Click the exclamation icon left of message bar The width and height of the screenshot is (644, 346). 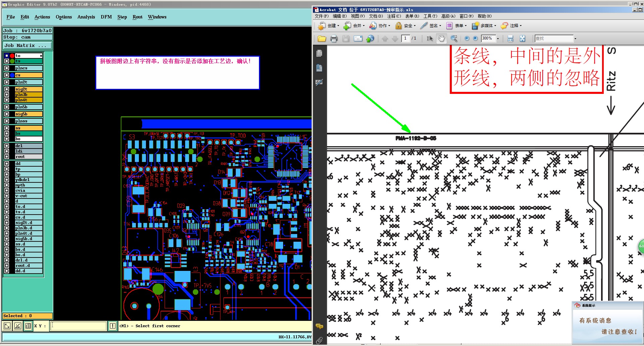point(113,326)
